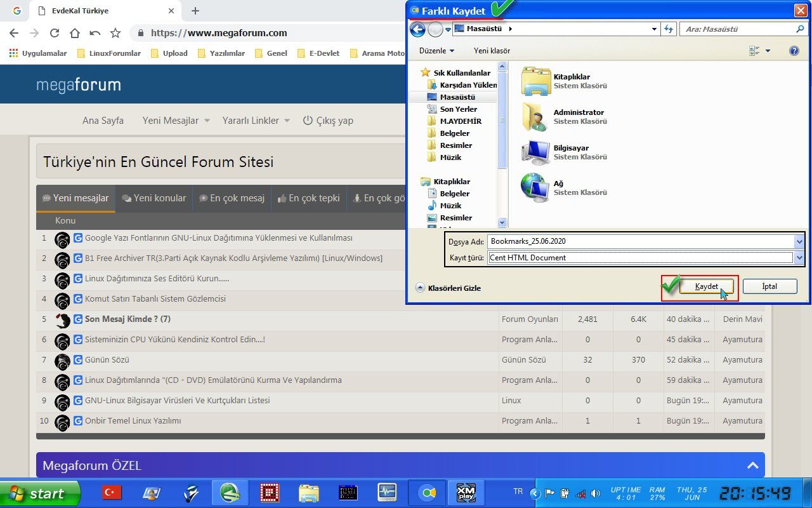The width and height of the screenshot is (812, 508).
Task: Open the system monitor taskbar icon
Action: [x=387, y=492]
